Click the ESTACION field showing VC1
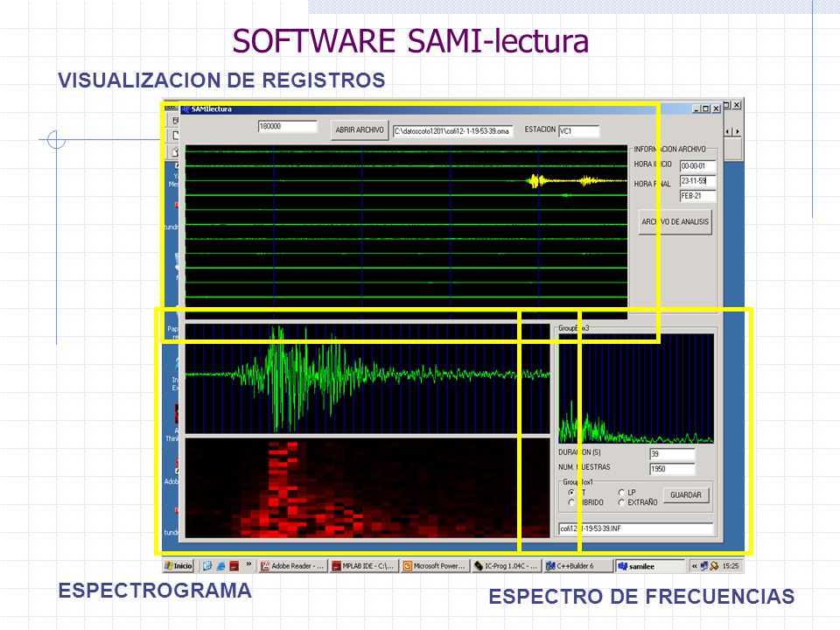The height and width of the screenshot is (630, 840). 578,130
